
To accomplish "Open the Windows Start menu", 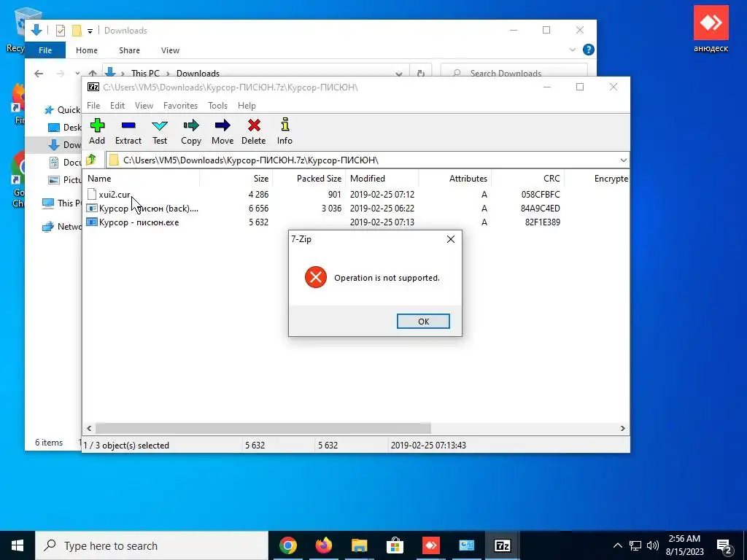I will 18,545.
